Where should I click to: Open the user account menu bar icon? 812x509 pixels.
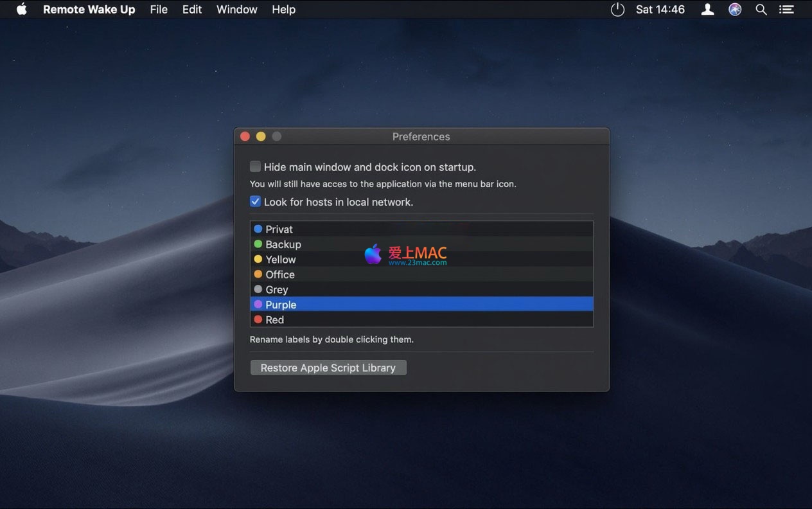tap(707, 10)
